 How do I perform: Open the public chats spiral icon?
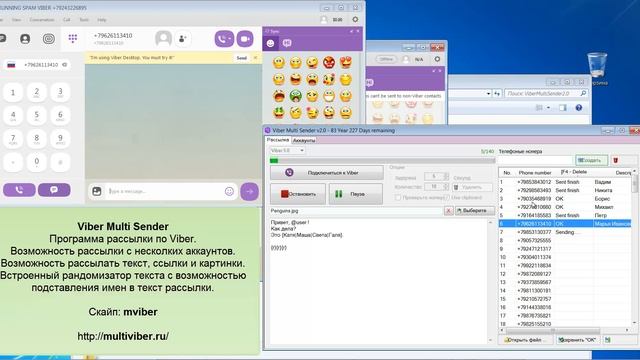49,39
